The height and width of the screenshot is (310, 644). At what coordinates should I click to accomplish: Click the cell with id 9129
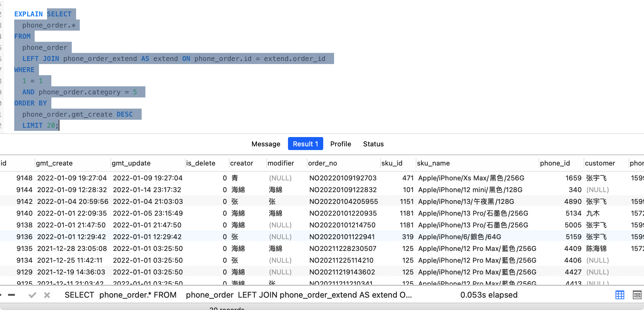click(24, 272)
